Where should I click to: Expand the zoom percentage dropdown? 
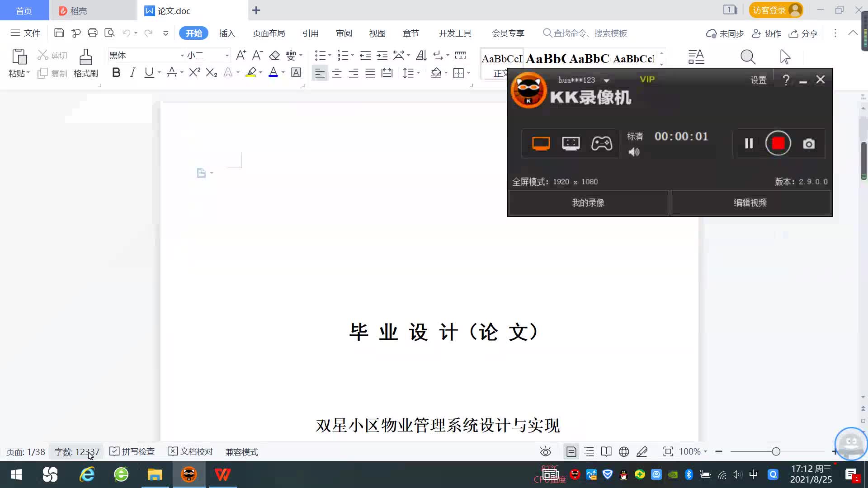(x=705, y=451)
